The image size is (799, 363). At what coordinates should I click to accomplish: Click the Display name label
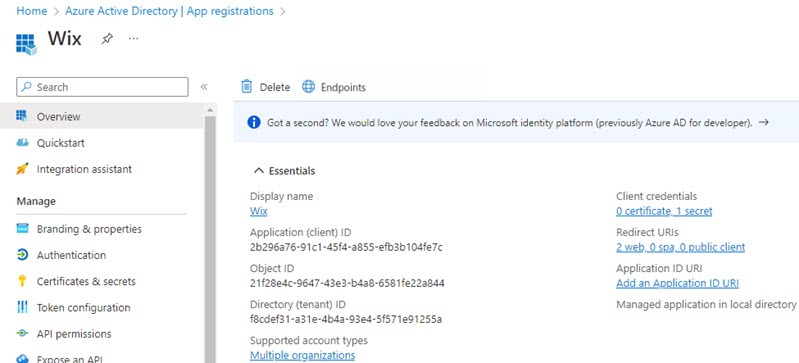pyautogui.click(x=281, y=196)
